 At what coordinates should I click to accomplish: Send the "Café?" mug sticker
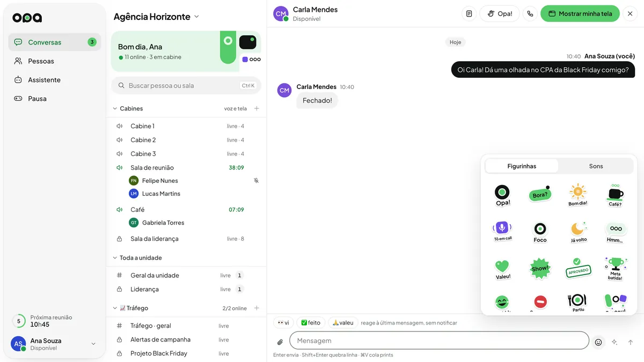tap(615, 195)
